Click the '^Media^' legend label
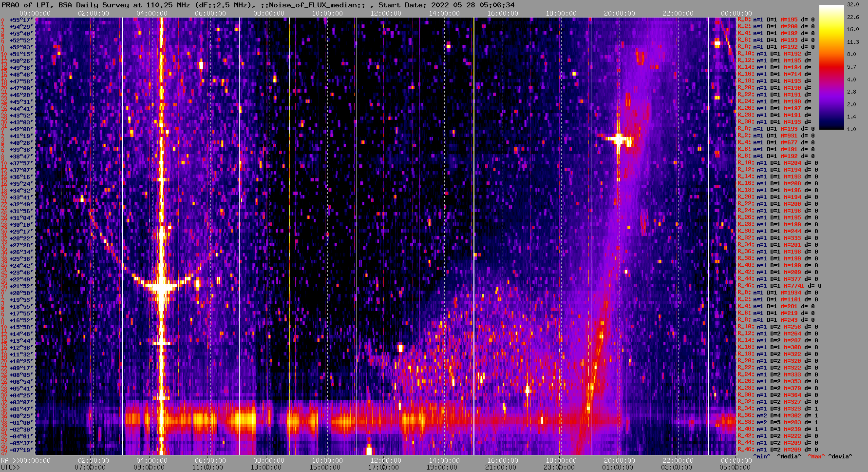This screenshot has height=472, width=868. click(x=789, y=456)
